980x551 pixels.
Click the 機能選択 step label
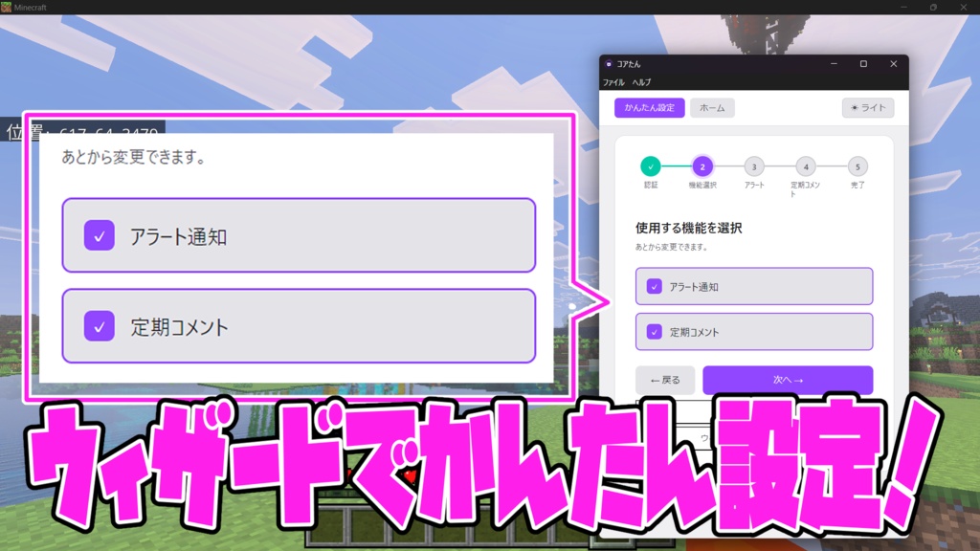click(x=702, y=186)
